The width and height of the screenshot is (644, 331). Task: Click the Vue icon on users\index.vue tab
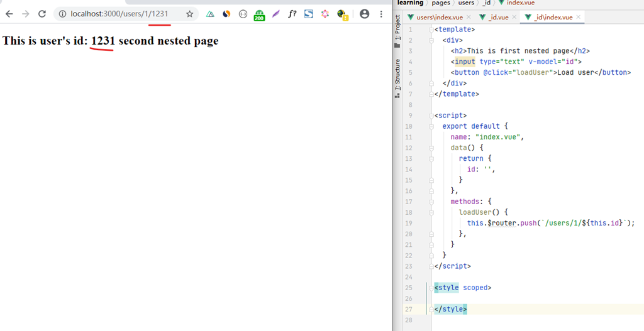click(x=410, y=17)
